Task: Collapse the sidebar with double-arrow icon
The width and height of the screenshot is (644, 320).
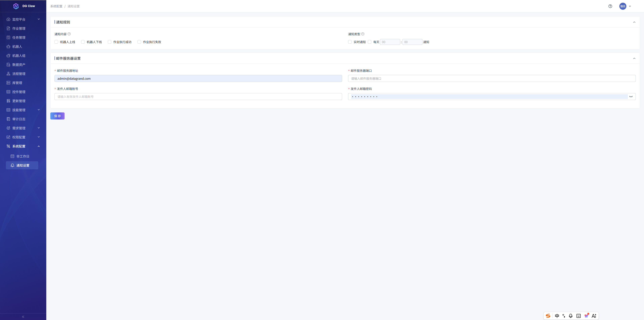Action: 23,316
